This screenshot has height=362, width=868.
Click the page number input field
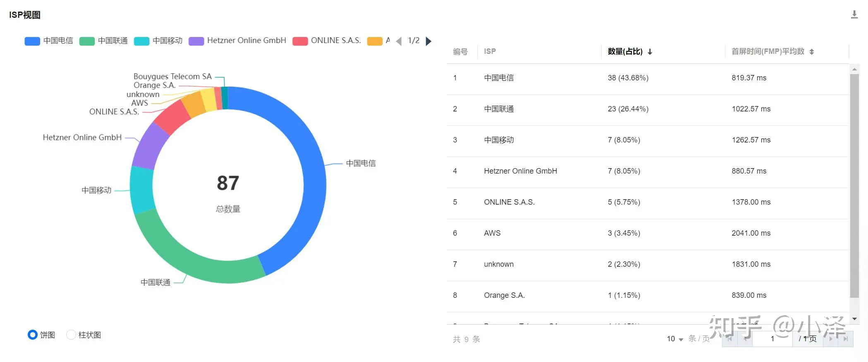(x=772, y=339)
